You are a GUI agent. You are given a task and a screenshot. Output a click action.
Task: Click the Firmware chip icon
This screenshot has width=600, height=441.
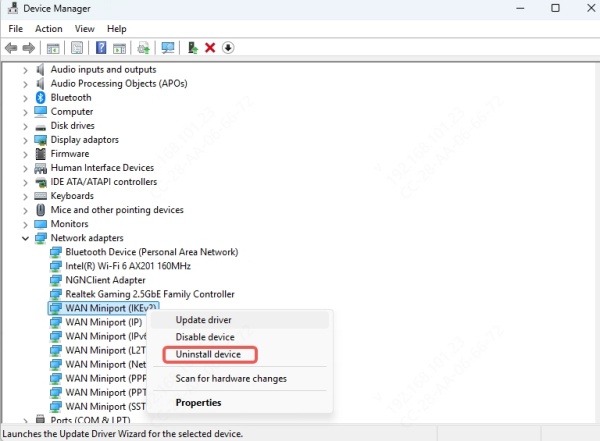[41, 154]
